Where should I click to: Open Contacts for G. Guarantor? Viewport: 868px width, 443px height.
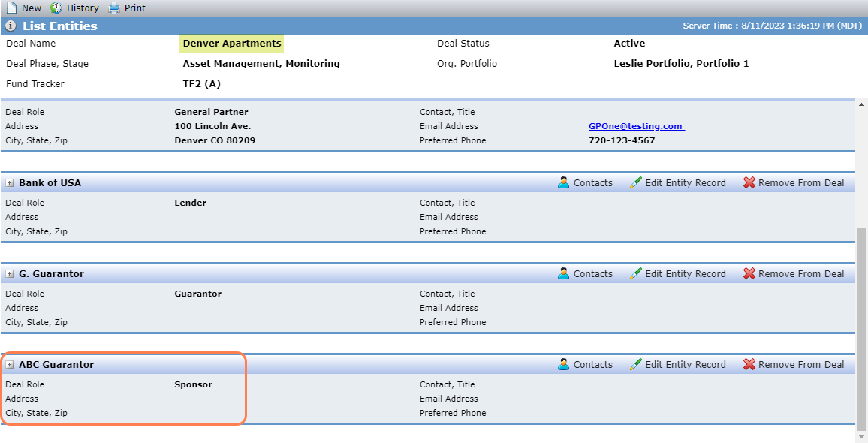585,273
